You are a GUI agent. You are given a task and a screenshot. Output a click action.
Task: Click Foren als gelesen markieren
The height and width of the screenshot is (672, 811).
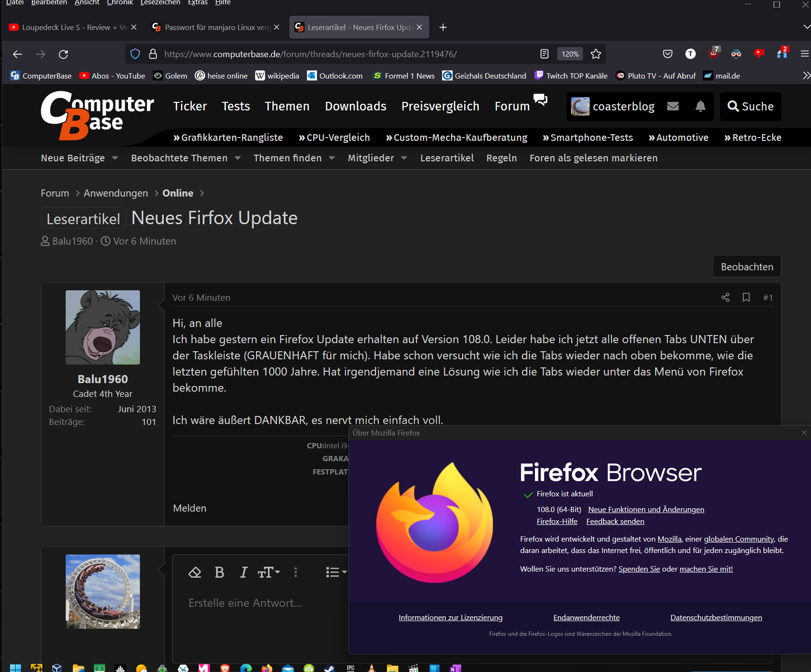[x=593, y=158]
